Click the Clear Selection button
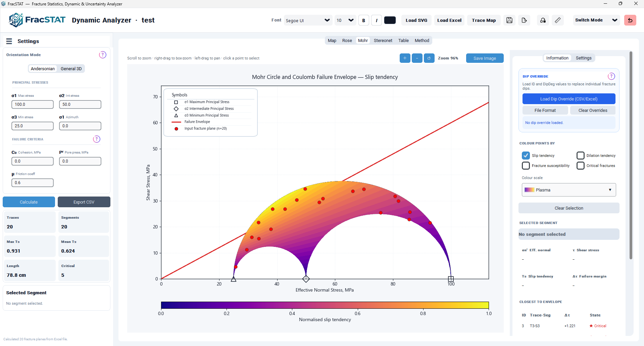The width and height of the screenshot is (644, 346). click(569, 208)
